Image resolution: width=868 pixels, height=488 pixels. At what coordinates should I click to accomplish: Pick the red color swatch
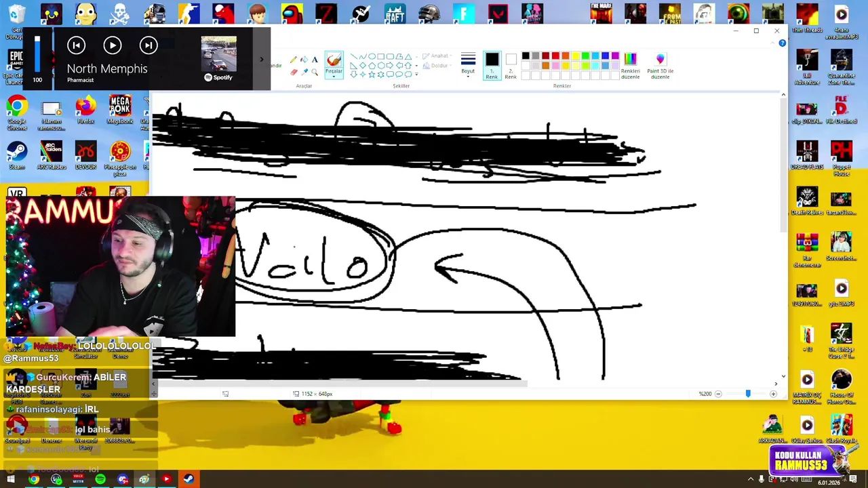pos(555,56)
